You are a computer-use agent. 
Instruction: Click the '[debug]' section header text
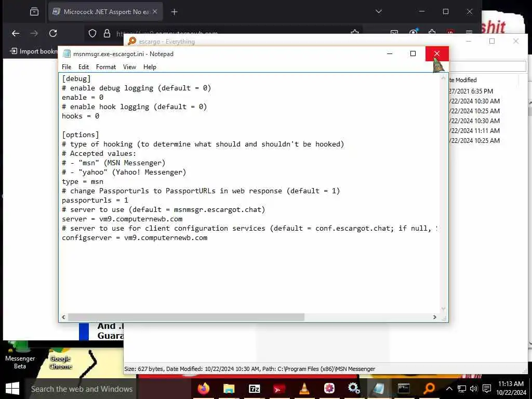click(76, 78)
